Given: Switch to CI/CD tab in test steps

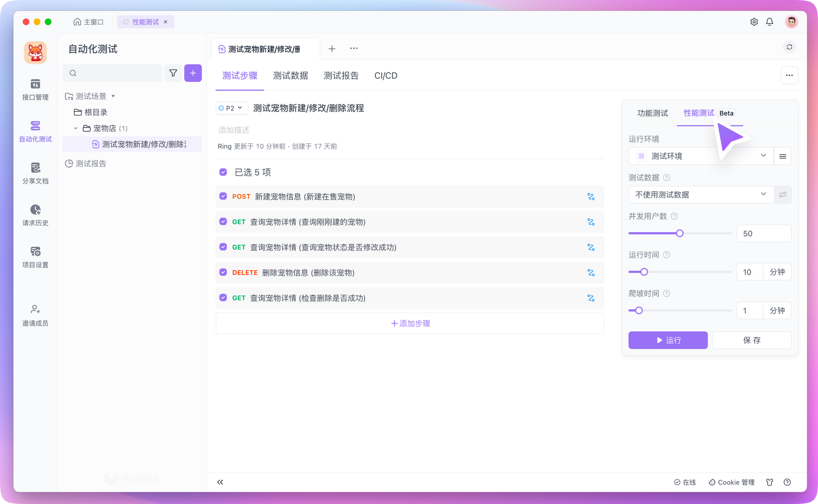Looking at the screenshot, I should [386, 75].
